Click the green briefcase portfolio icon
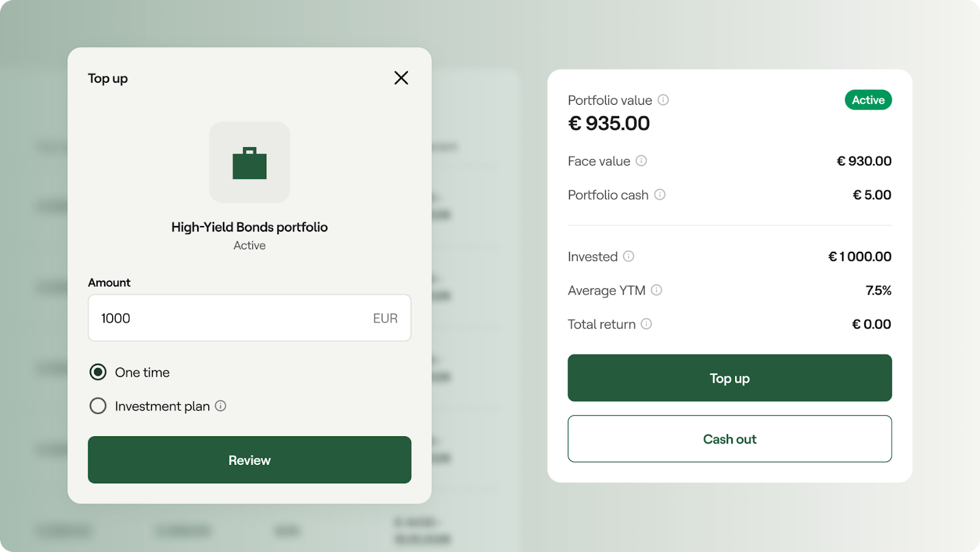 (249, 163)
